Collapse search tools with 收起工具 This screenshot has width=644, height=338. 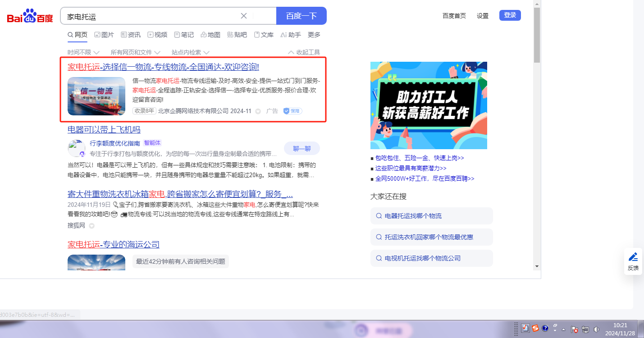[304, 53]
